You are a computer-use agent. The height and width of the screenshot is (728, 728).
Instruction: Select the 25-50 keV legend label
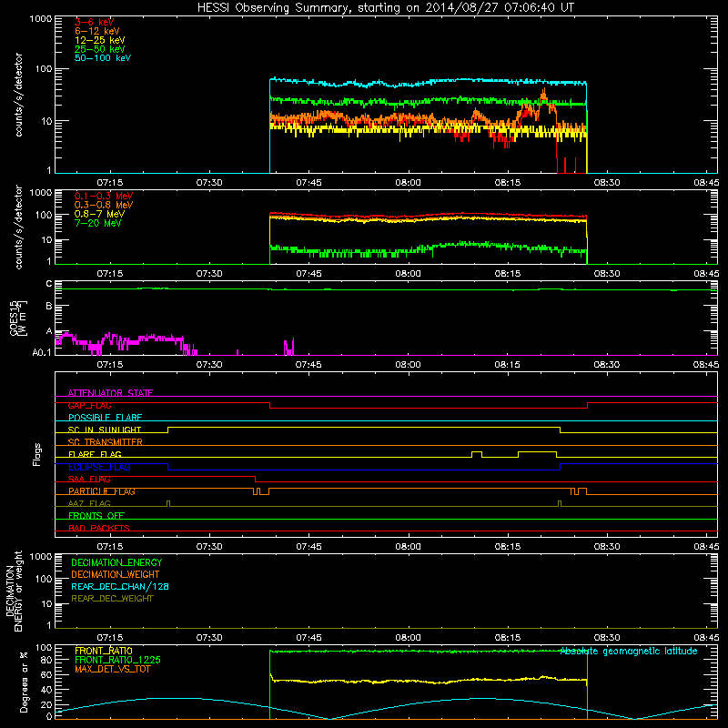point(100,49)
